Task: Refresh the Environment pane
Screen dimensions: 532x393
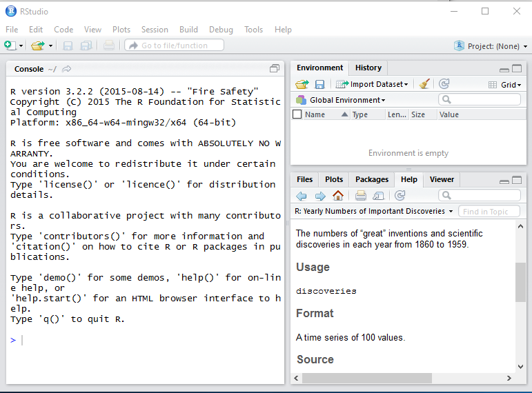Action: 444,83
